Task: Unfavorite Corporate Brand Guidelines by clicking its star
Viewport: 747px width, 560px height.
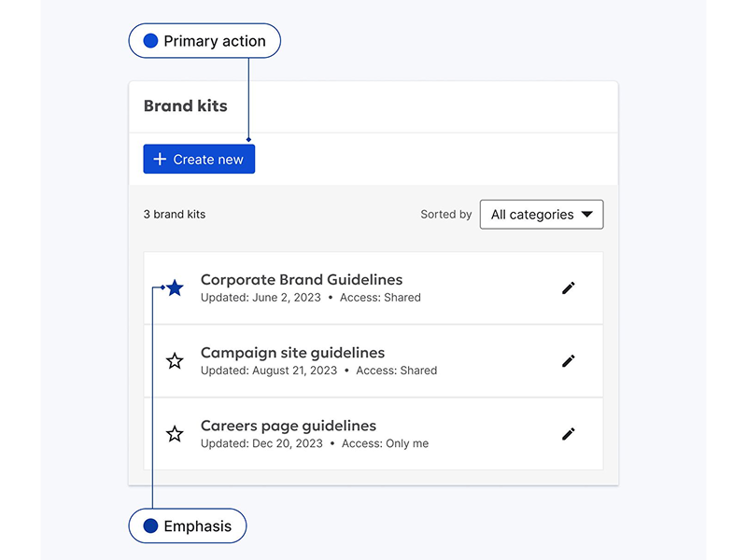Action: point(175,287)
